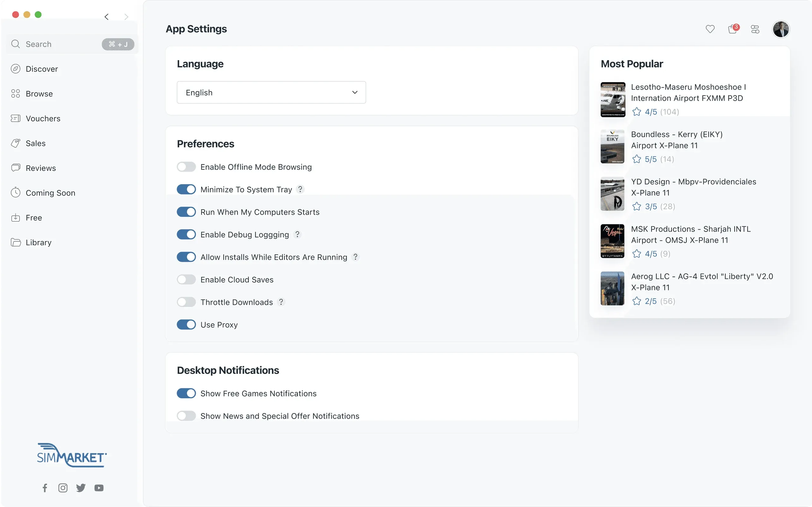Enable Show News and Special Offer Notifications

(186, 416)
